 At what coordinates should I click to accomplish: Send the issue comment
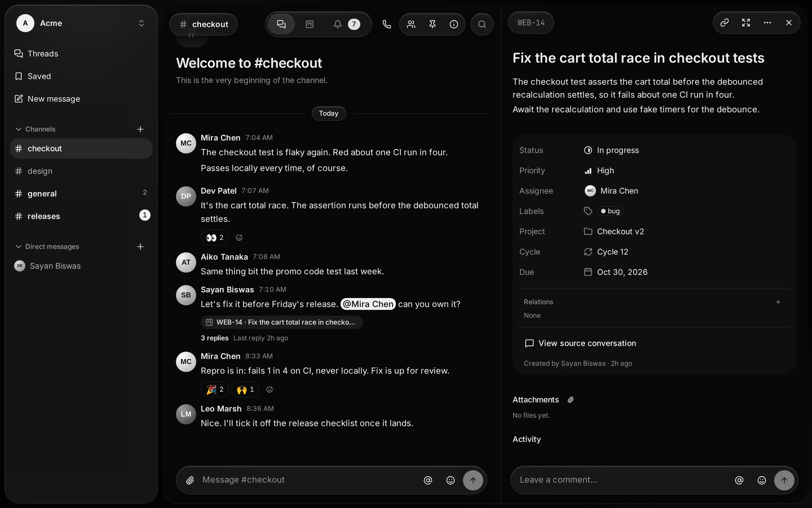(784, 480)
